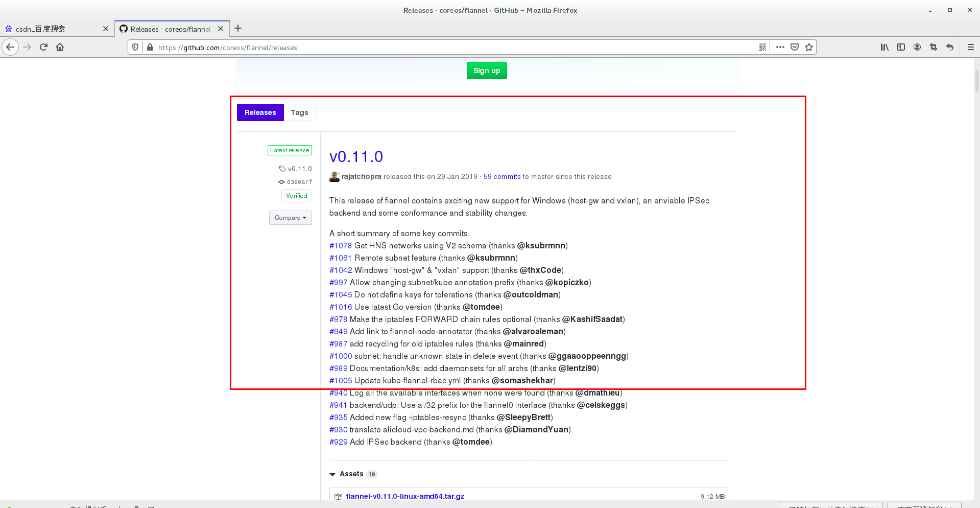This screenshot has width=980, height=508.
Task: Open @SleepyBrett user mention
Action: click(x=523, y=418)
